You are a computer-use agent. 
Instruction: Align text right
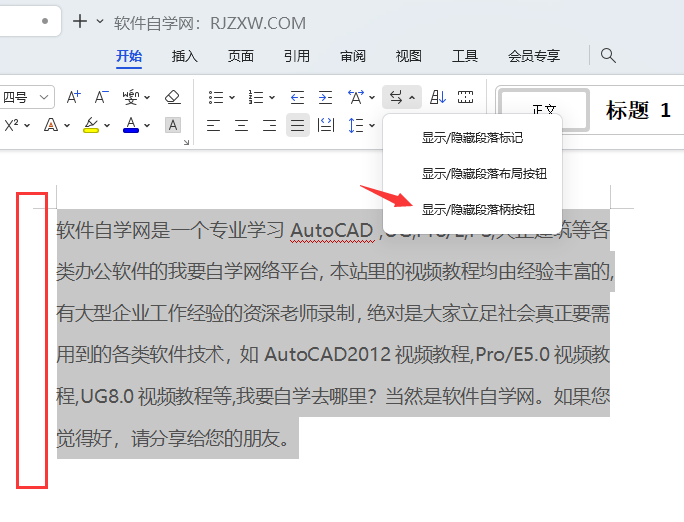[x=269, y=126]
